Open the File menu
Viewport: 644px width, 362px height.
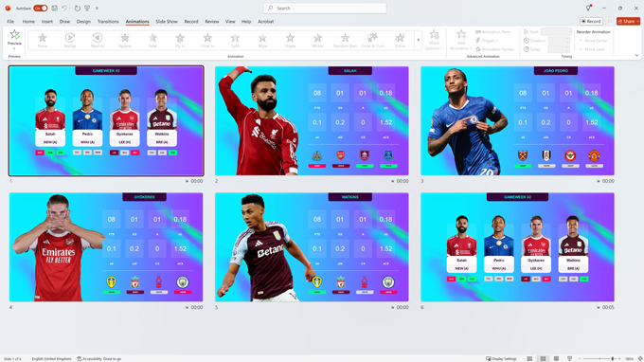coord(10,22)
